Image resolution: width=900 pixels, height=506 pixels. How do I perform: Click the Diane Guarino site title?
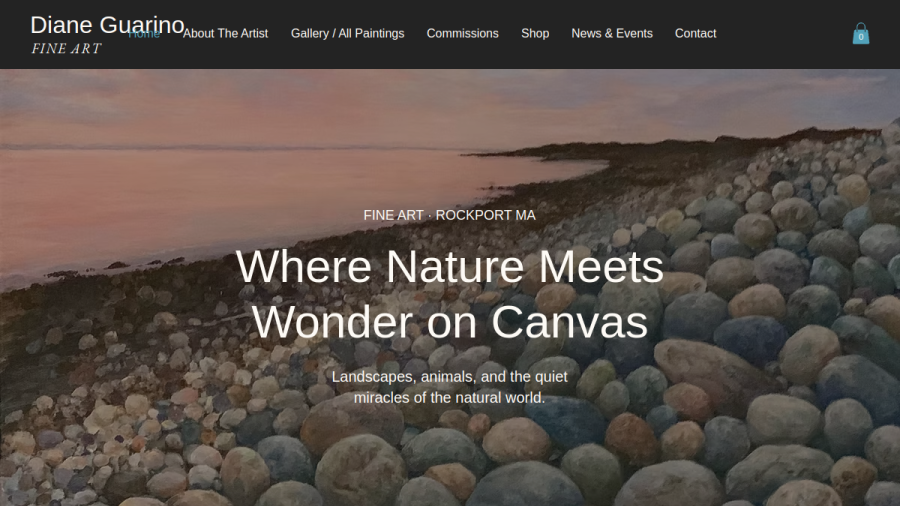[107, 25]
